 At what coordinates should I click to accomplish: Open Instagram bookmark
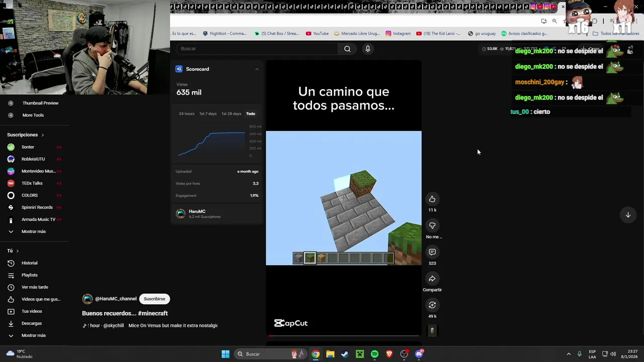coord(398,34)
